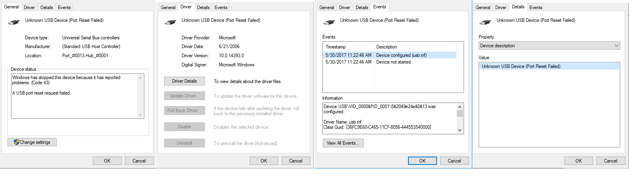The width and height of the screenshot is (644, 180).
Task: Click the Driver Details button
Action: click(x=184, y=81)
